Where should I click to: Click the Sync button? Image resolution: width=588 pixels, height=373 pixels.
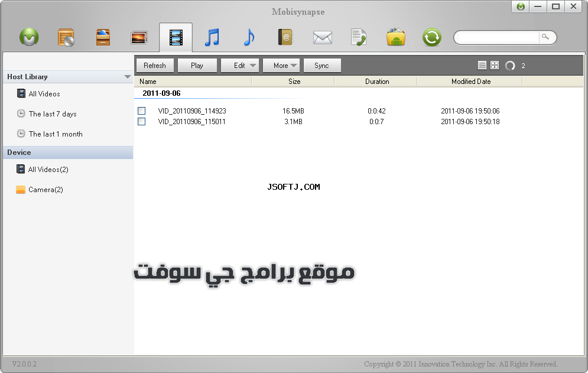pos(321,65)
